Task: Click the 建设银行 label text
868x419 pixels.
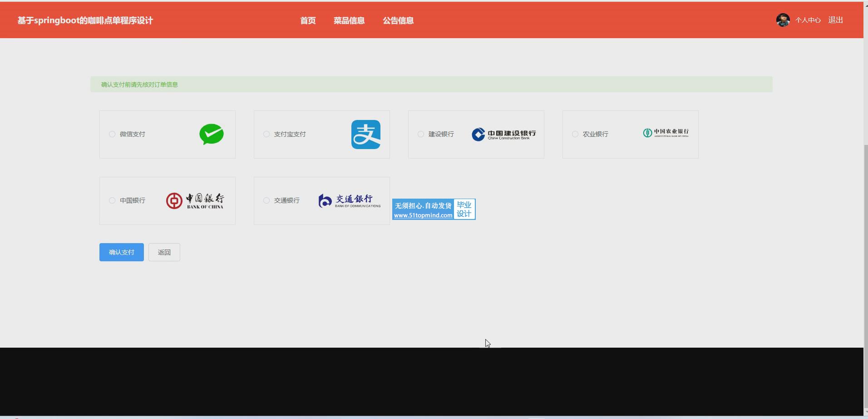Action: point(441,134)
